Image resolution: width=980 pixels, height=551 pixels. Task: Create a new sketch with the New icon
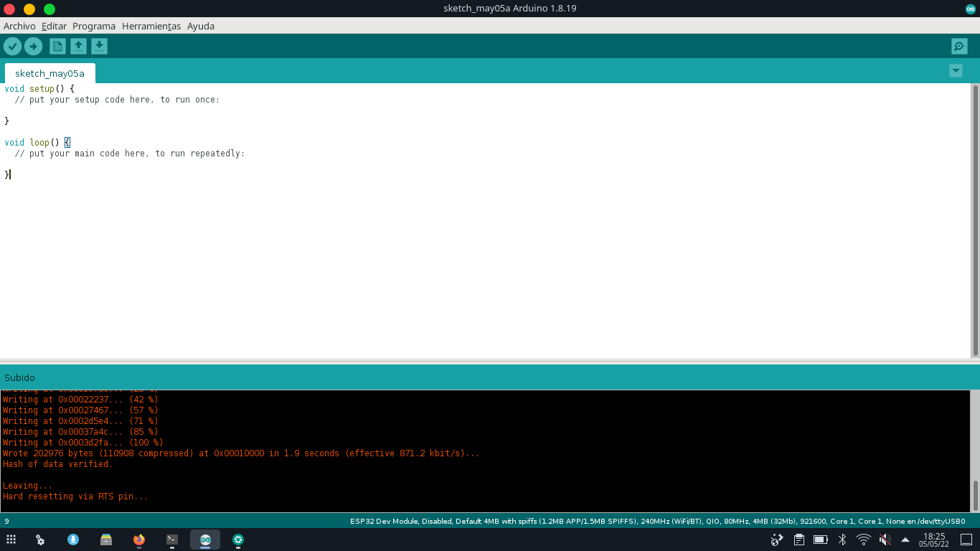tap(57, 47)
